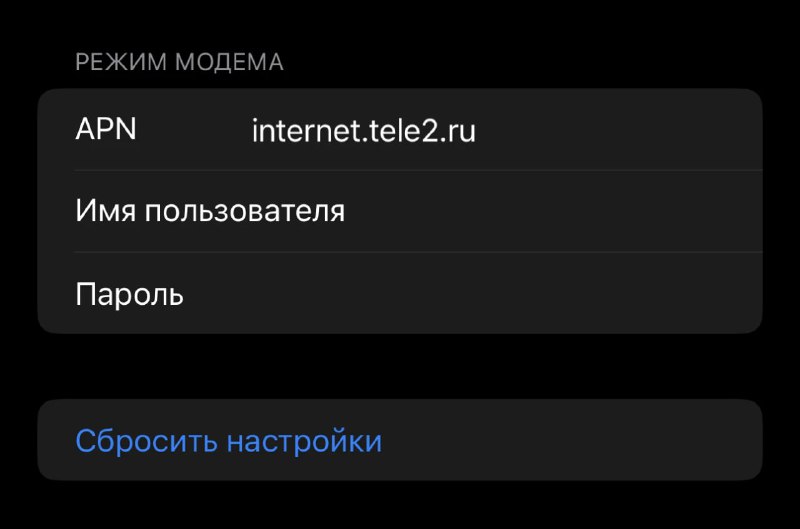The width and height of the screenshot is (800, 529).
Task: Click empty space right of the APN value
Action: click(620, 130)
